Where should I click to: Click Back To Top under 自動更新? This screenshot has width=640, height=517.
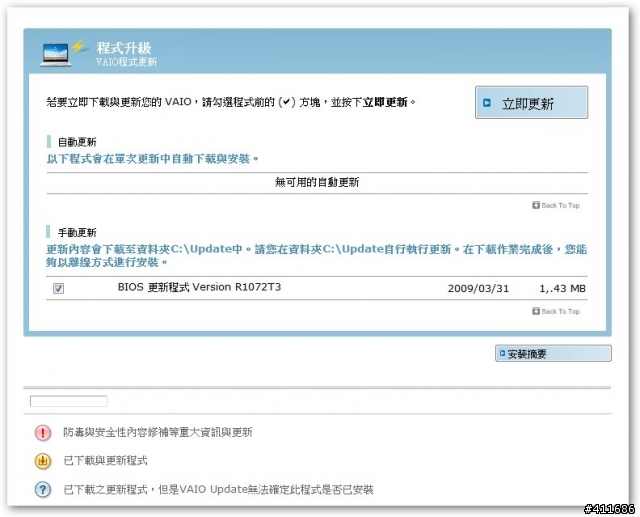coord(556,205)
